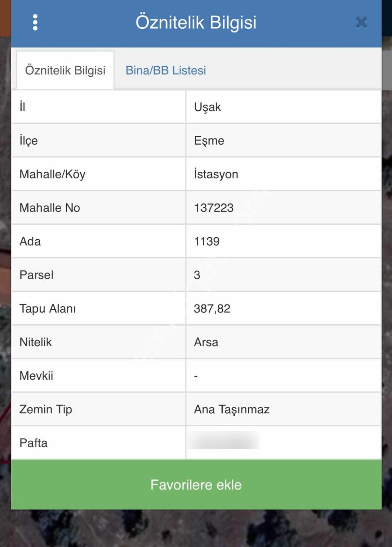392x547 pixels.
Task: Click the Eşme district value
Action: pyautogui.click(x=209, y=141)
